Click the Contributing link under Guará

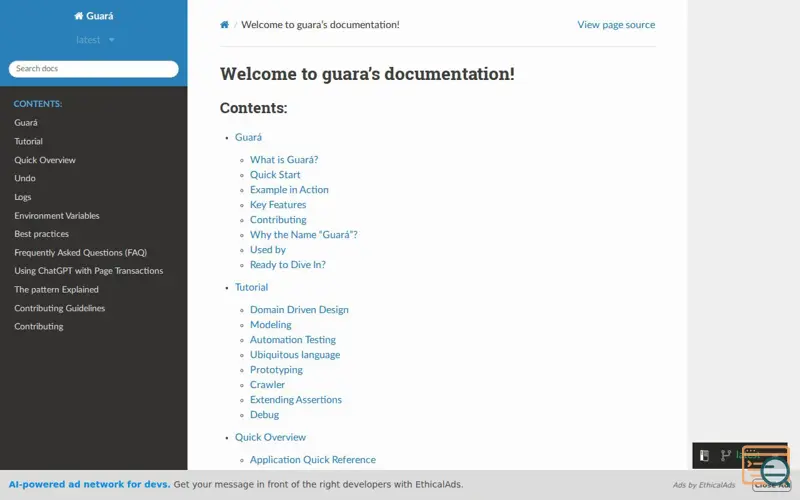278,220
